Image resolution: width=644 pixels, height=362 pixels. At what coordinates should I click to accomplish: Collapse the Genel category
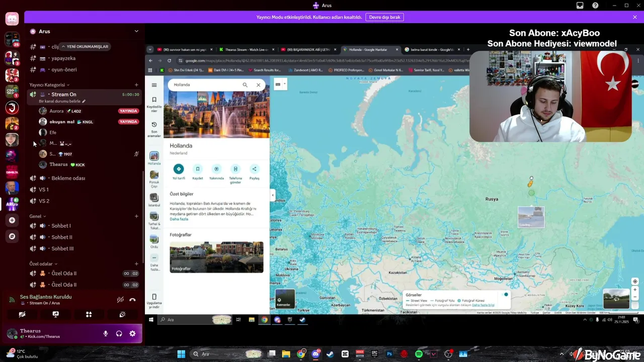[x=38, y=216]
